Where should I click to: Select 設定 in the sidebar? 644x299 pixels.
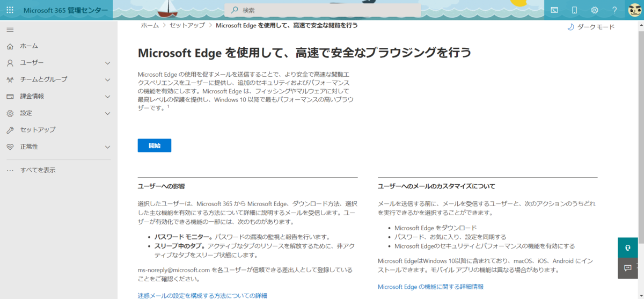coord(26,113)
